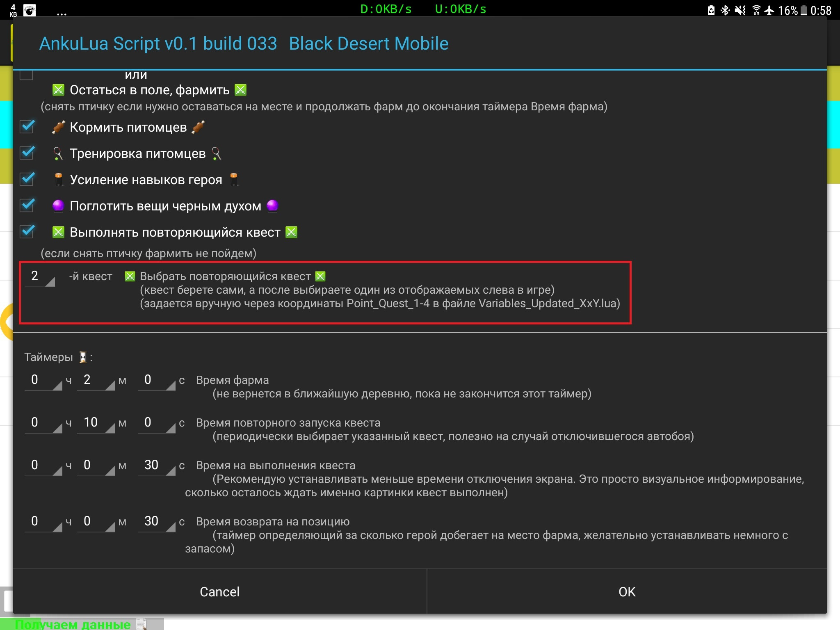Click the meat icon beside 'Кормить питомцев'
The width and height of the screenshot is (840, 630).
point(58,127)
